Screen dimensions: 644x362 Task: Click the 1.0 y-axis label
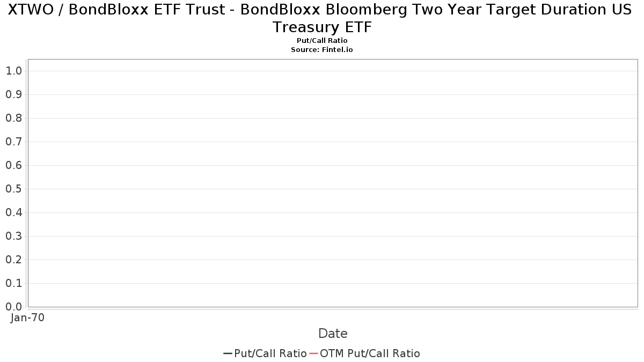13,71
